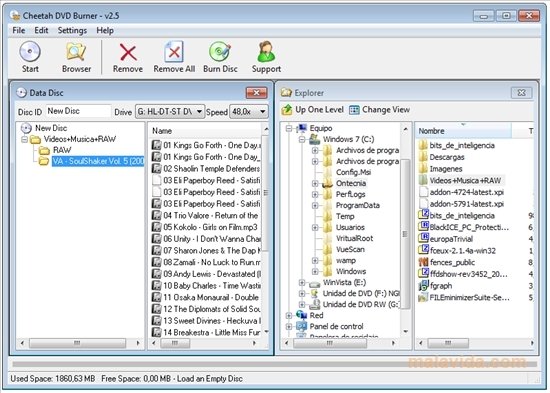Click Explorer file list horizontal scrollbar thumb

tap(448, 343)
